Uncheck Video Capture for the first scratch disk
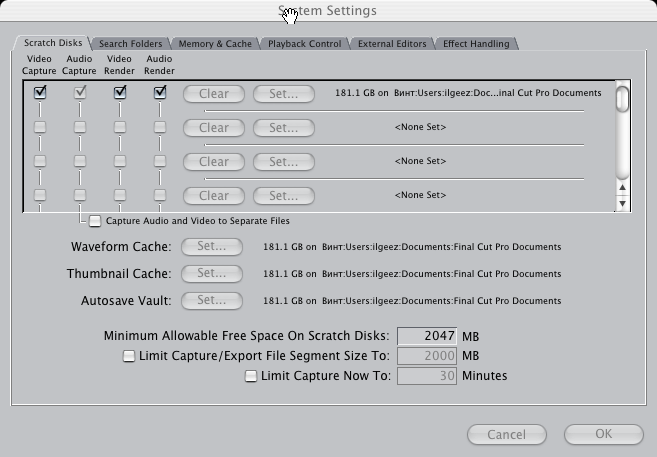The height and width of the screenshot is (457, 657). [x=40, y=93]
